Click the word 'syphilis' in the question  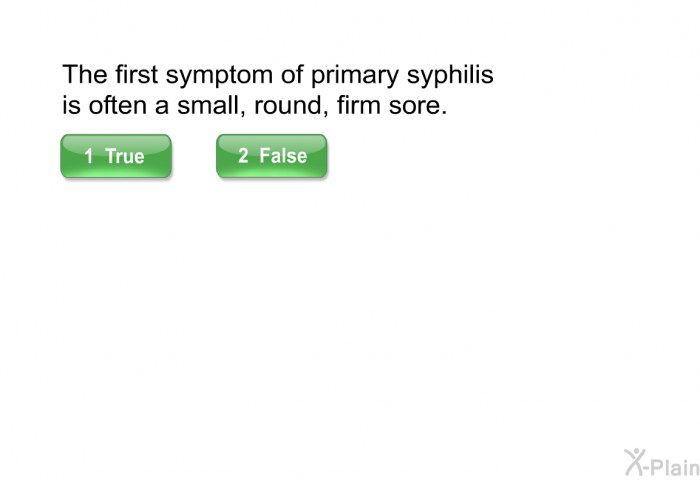tap(450, 75)
